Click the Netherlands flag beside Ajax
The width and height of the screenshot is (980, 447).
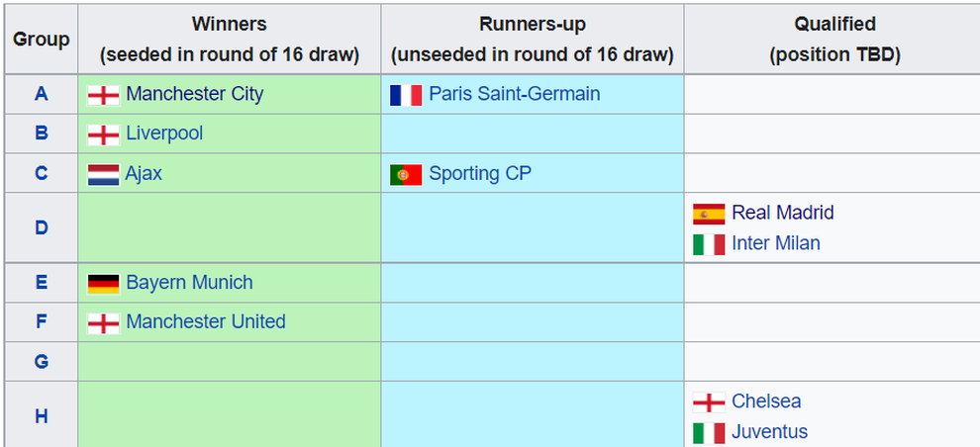(103, 174)
